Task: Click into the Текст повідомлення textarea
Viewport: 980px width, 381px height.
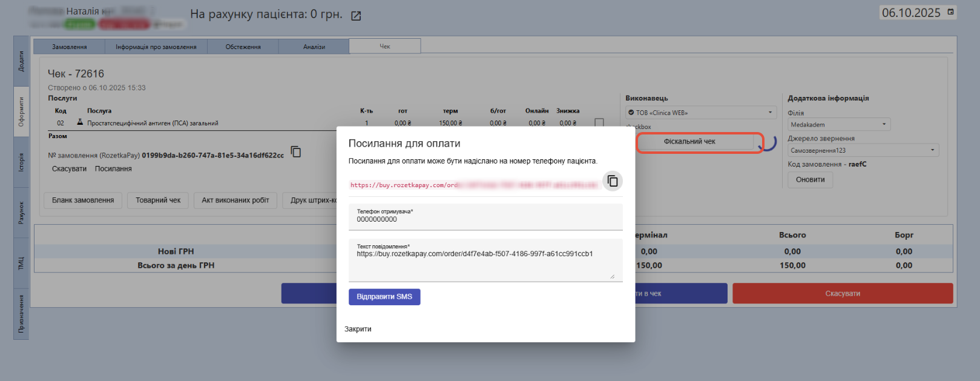Action: [x=485, y=260]
